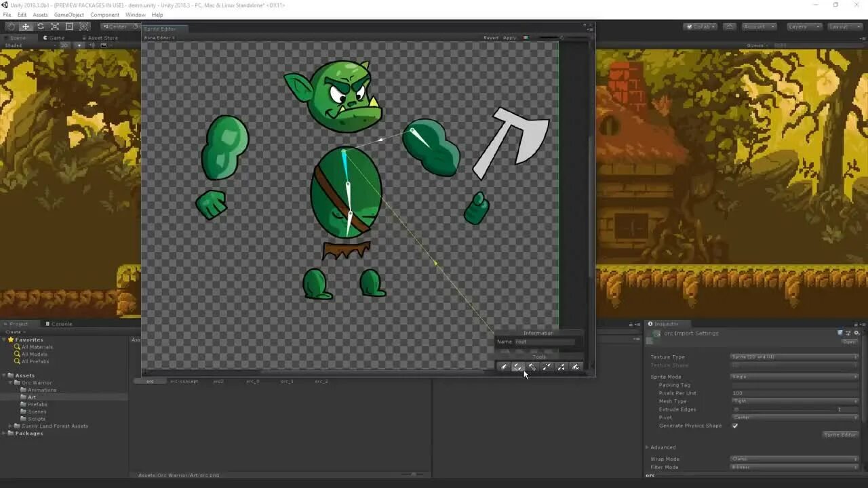Click the bone Name field showing root
868x488 pixels.
pos(546,342)
